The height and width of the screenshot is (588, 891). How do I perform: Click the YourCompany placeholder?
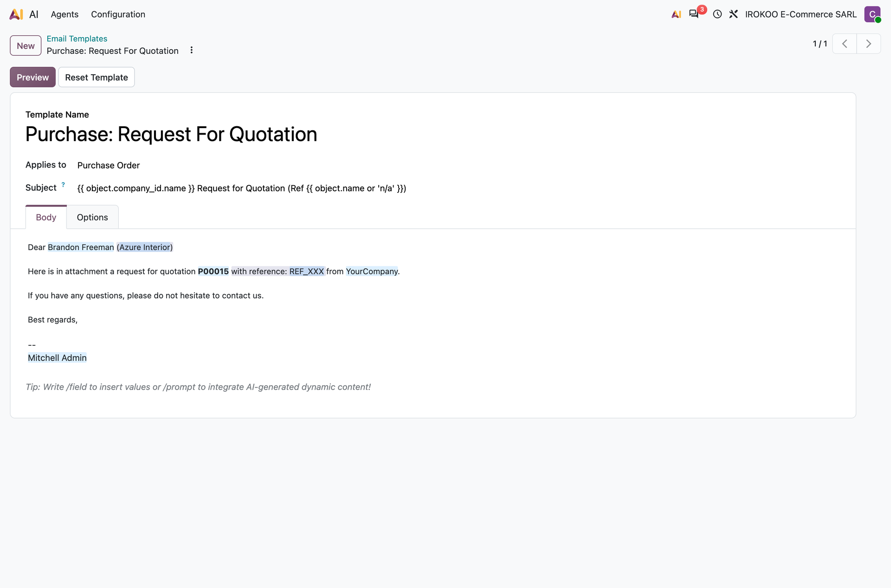(x=372, y=271)
